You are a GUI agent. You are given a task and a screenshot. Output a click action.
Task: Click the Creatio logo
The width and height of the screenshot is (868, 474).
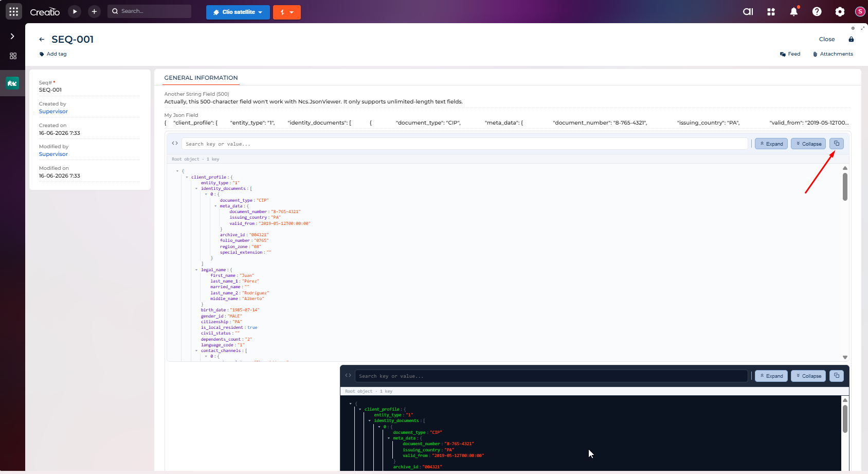tap(45, 12)
